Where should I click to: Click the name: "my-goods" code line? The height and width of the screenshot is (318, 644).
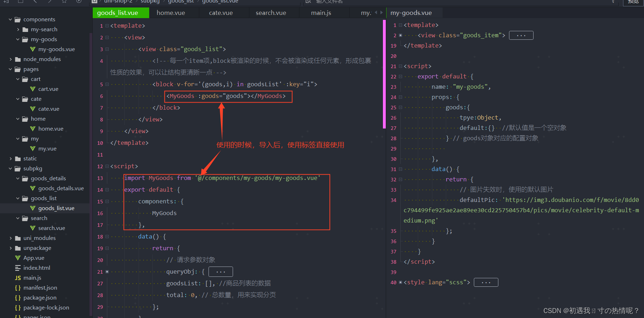tap(461, 87)
